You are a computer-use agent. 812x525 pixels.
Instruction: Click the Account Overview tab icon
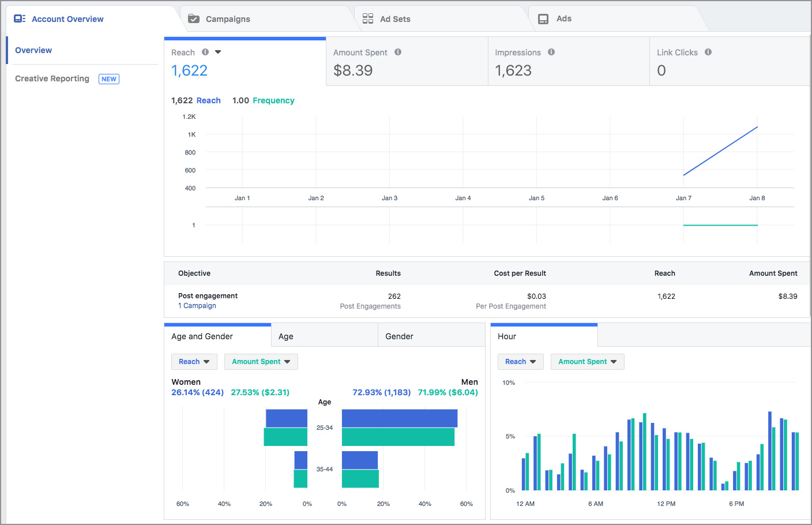point(20,18)
